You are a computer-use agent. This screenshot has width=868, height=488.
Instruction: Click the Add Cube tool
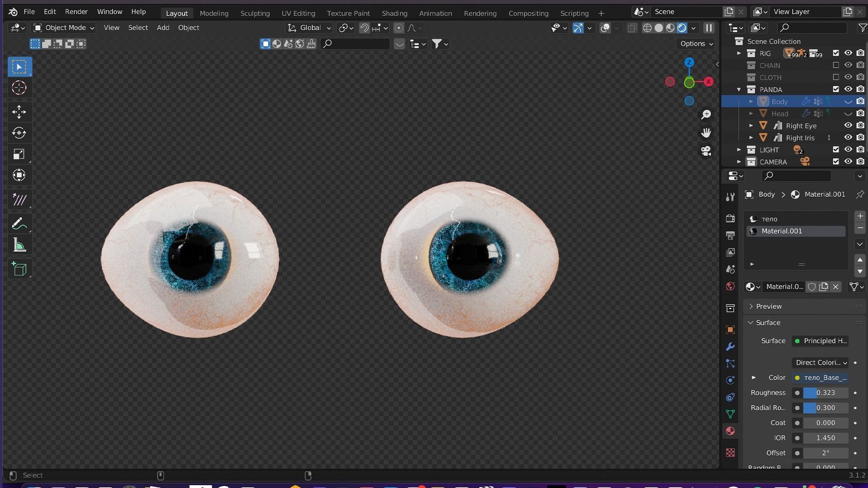(19, 269)
